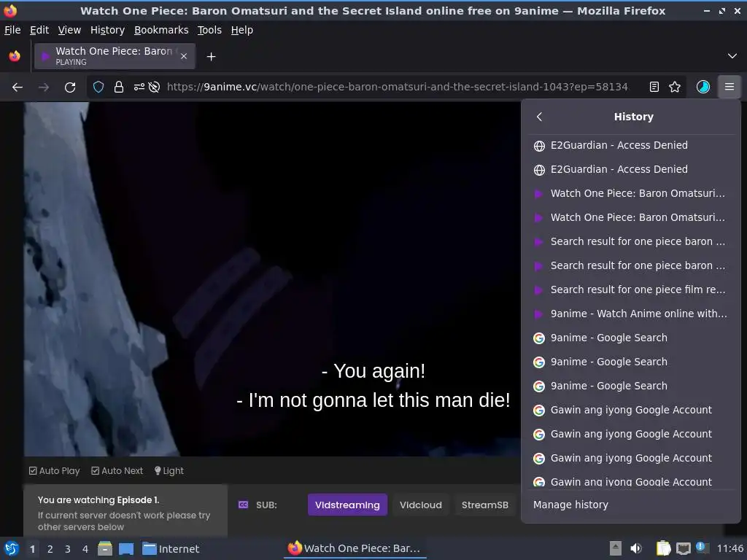Select the Vidstreaming server button
Screen dimensions: 747x560
pos(347,505)
